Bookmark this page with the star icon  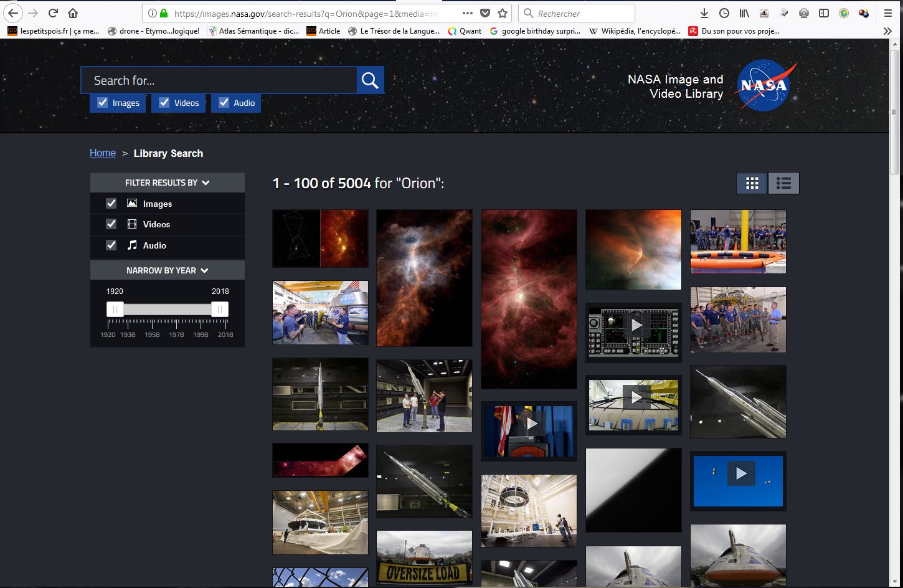tap(503, 13)
